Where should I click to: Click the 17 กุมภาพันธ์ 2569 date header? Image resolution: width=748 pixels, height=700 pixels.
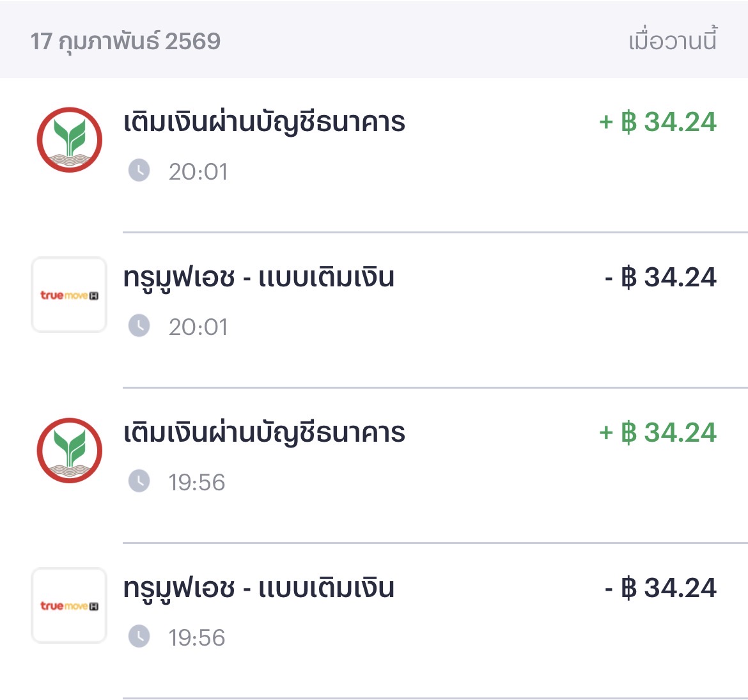click(x=126, y=42)
